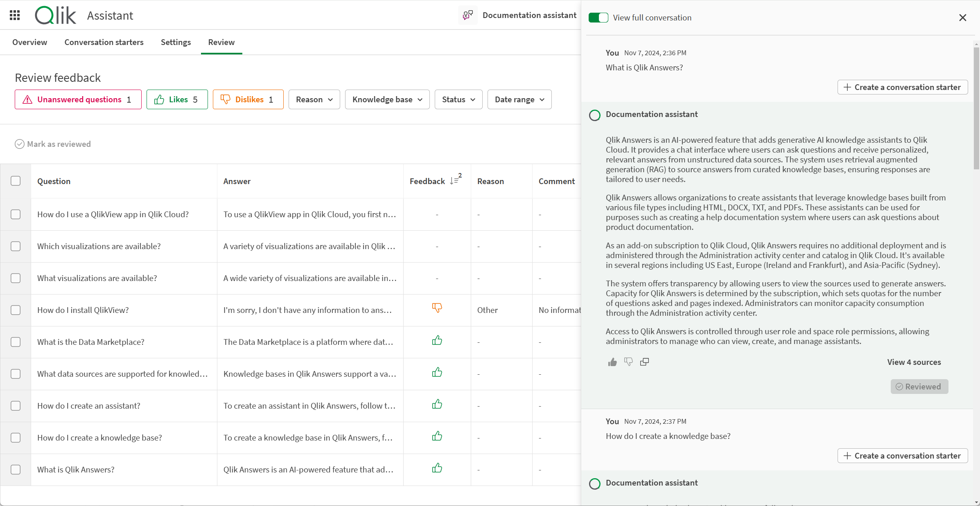Expand the Date range dropdown filter
This screenshot has width=980, height=506.
pos(519,99)
